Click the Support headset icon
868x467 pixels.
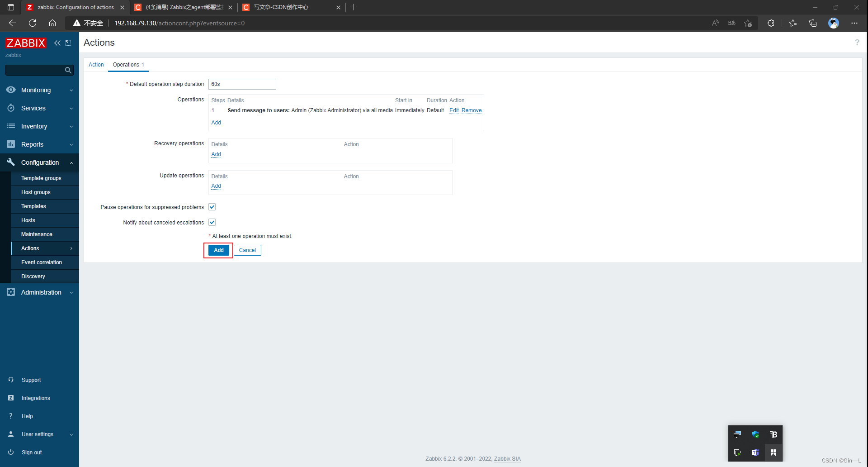[x=11, y=380]
